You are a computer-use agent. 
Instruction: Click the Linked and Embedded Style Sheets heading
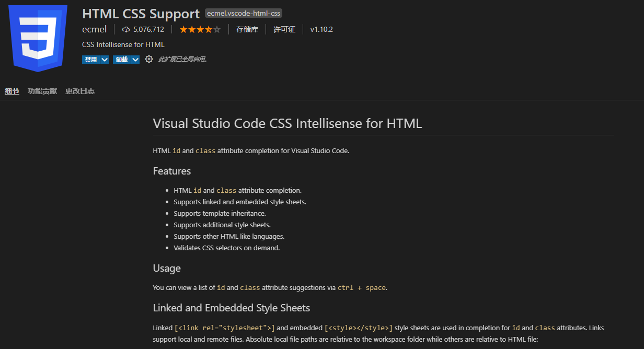[231, 308]
